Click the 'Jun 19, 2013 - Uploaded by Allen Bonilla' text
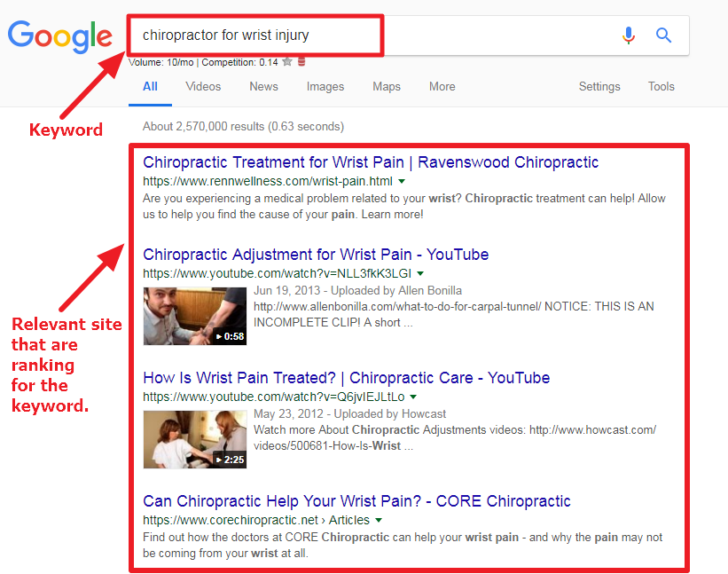This screenshot has height=574, width=728. [x=357, y=291]
